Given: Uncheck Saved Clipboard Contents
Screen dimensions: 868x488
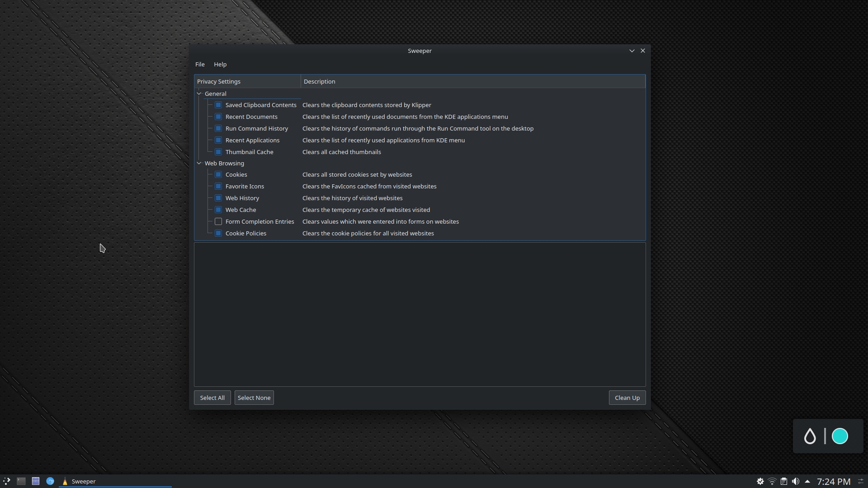Looking at the screenshot, I should [218, 105].
